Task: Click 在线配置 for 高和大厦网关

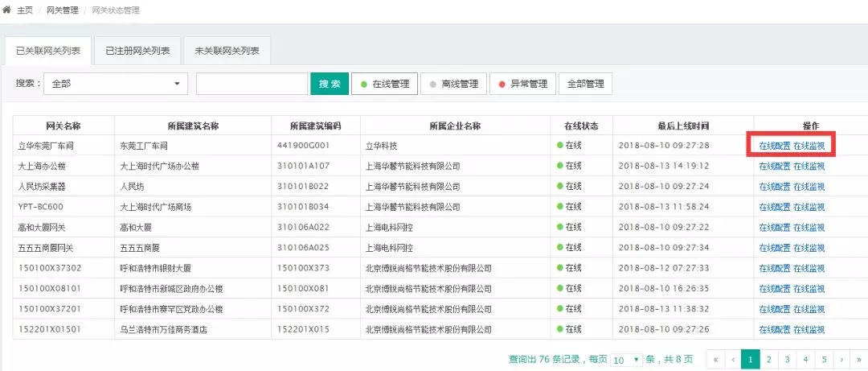Action: click(x=775, y=228)
